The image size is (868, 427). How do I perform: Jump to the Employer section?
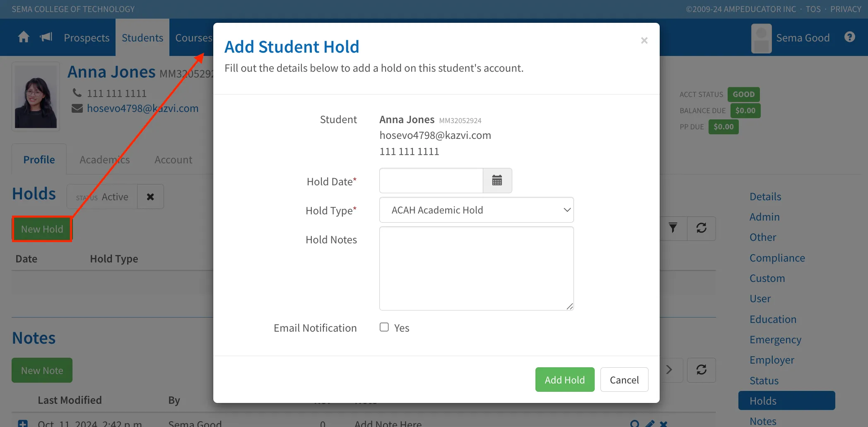(772, 360)
